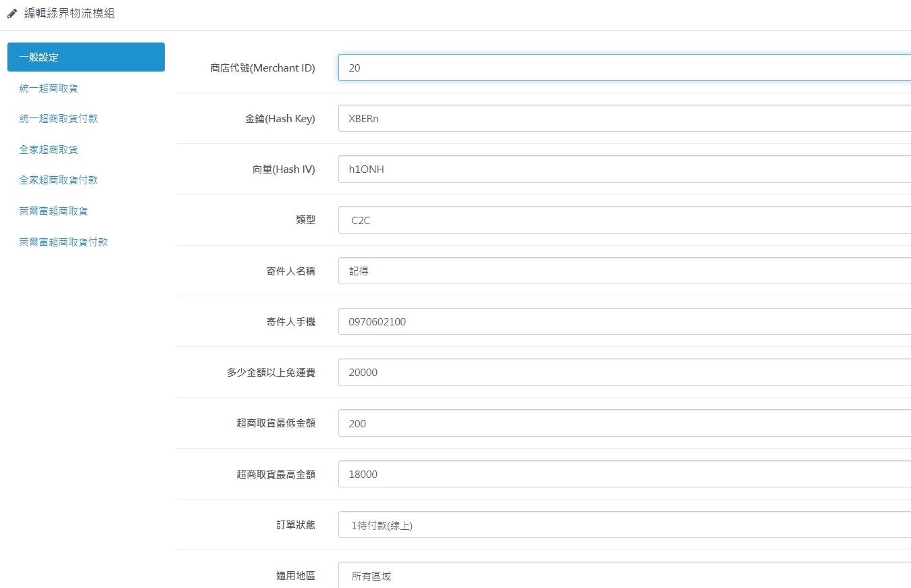Click the 超商取貨最高金額 label
The image size is (911, 588).
276,475
